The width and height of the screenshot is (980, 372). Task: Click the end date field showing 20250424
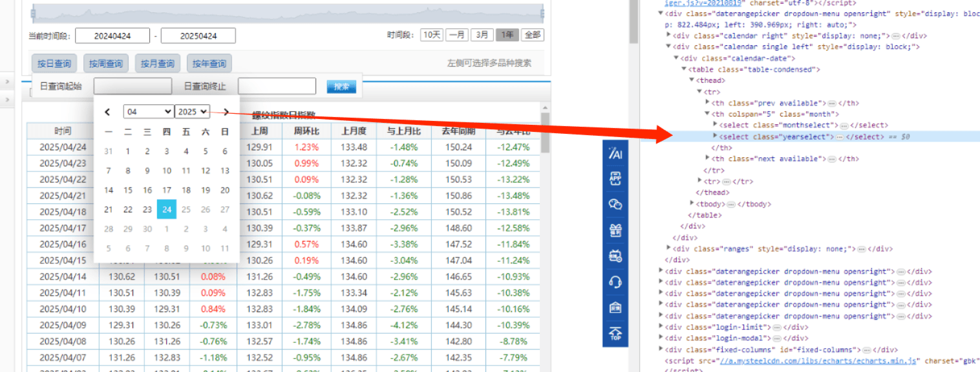coord(198,36)
